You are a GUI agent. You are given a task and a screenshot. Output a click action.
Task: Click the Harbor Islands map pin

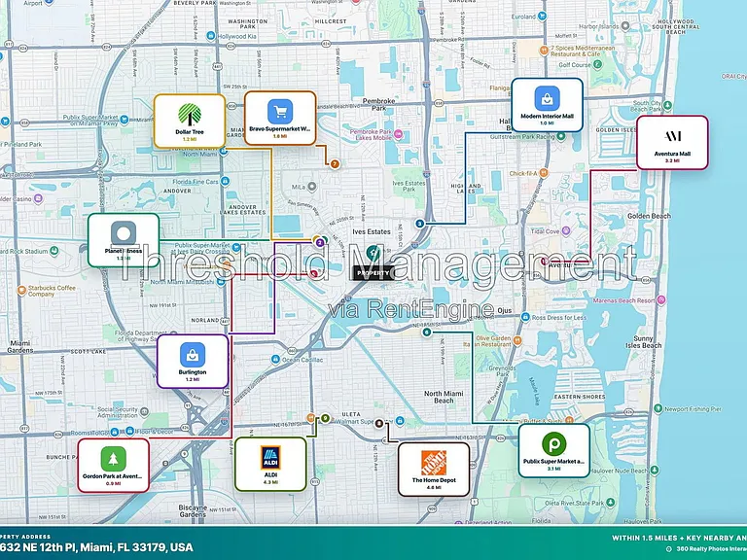pyautogui.click(x=625, y=26)
